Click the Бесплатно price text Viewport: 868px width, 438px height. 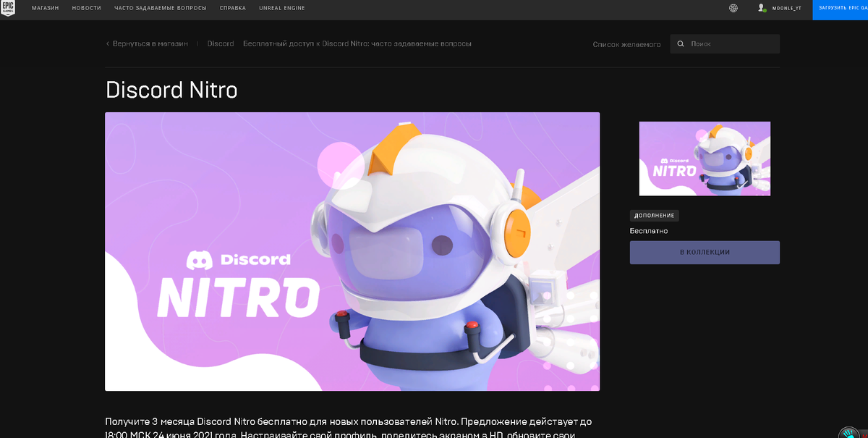pyautogui.click(x=649, y=231)
